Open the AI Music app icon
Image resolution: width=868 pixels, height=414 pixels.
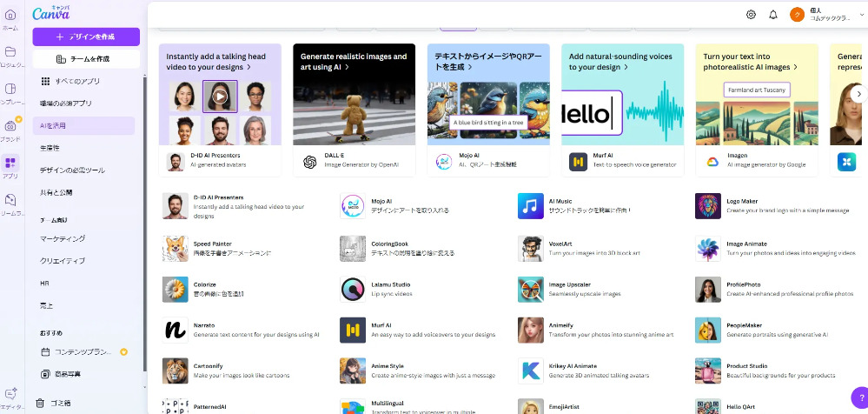[x=530, y=206]
